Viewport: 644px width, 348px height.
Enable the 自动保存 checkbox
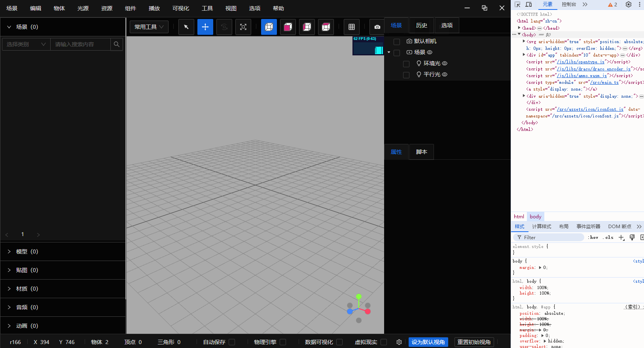click(232, 342)
